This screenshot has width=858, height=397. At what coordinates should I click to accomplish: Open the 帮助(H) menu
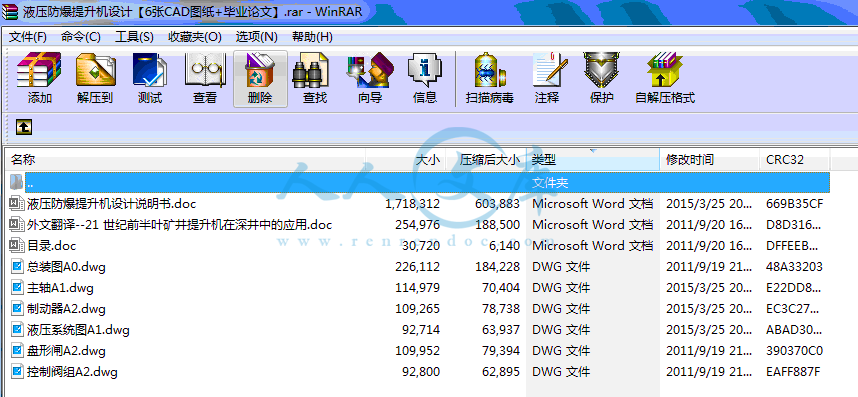[x=312, y=37]
